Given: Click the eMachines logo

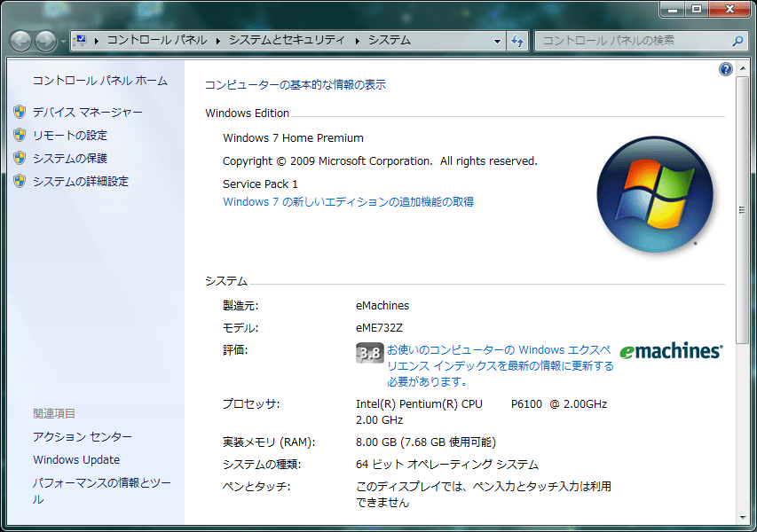Looking at the screenshot, I should coord(671,352).
